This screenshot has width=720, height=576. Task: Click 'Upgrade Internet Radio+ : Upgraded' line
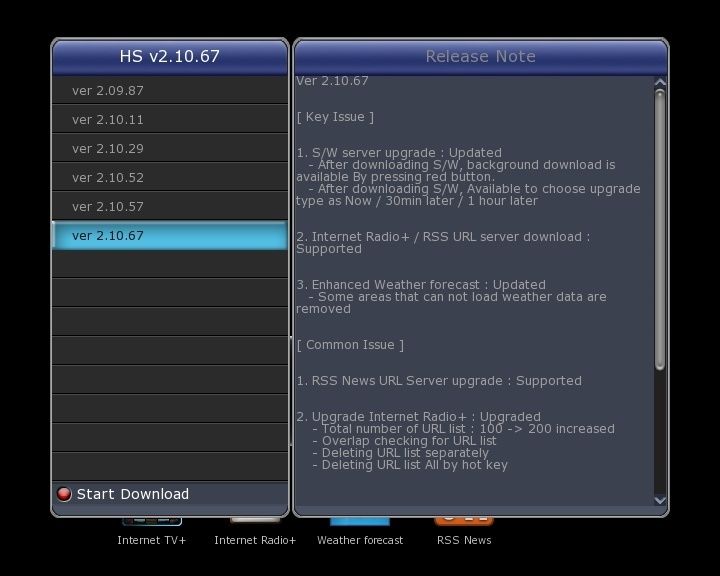tap(418, 417)
